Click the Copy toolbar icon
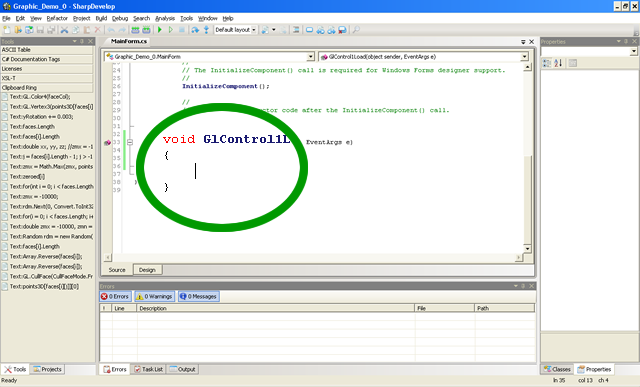The width and height of the screenshot is (640, 387). (76, 30)
